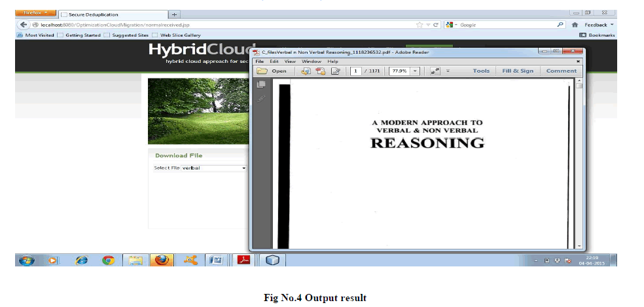Open page thumbnails panel in left sidebar
Screen dimensions: 644x307
point(261,84)
